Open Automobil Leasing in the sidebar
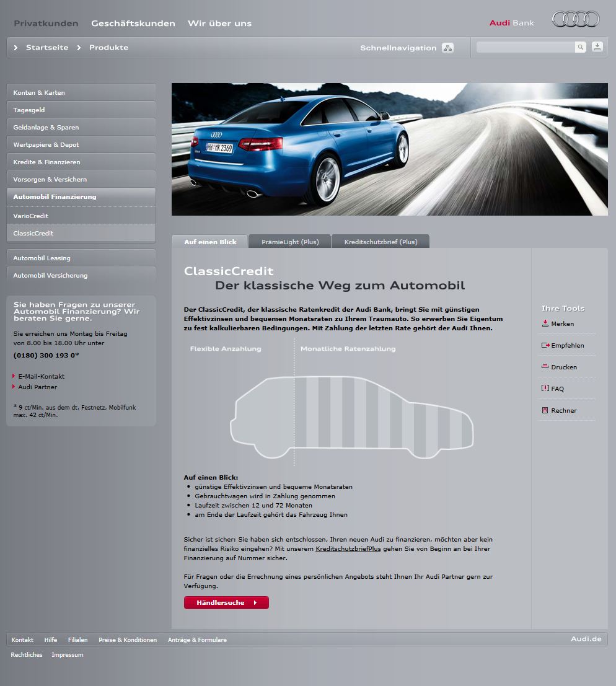616x686 pixels. (x=81, y=258)
